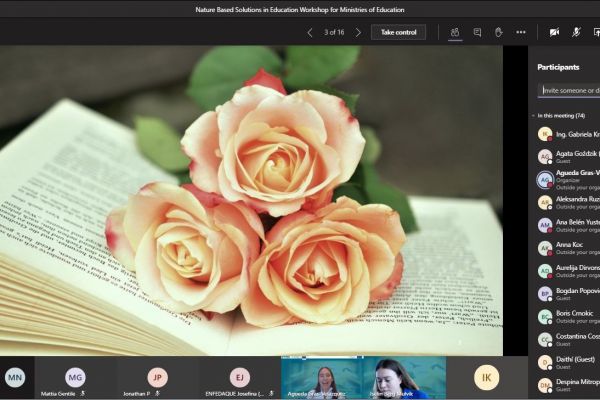Click the DM avatar of Despina Mitrop...
600x400 pixels.
545,385
